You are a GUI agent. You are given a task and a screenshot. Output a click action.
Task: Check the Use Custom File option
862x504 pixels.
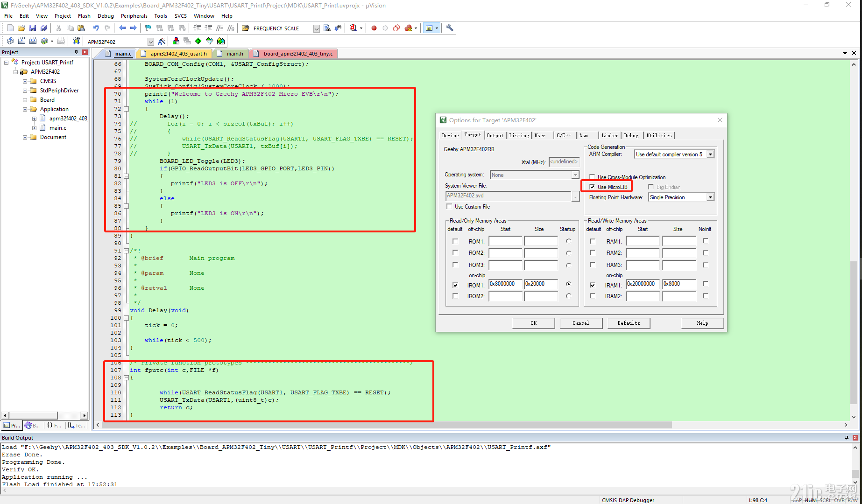tap(449, 206)
